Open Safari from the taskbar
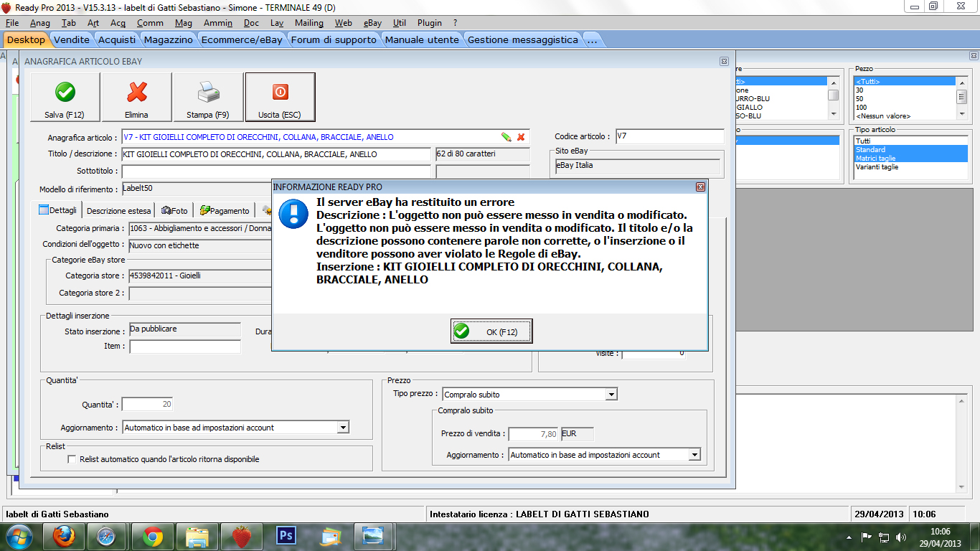 click(106, 536)
